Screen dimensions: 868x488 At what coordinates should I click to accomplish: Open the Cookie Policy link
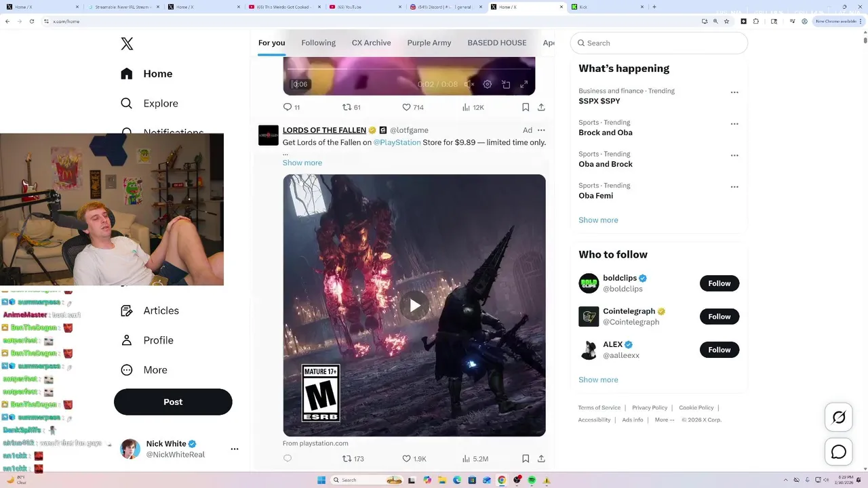[x=696, y=408]
